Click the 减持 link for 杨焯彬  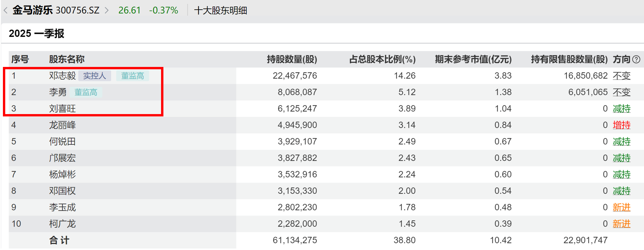(621, 174)
